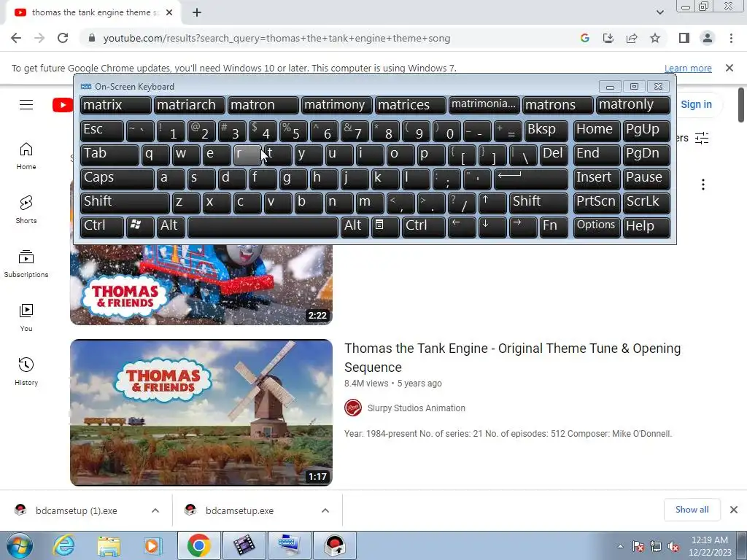Go back with the browser back arrow
747x560 pixels.
click(x=16, y=38)
